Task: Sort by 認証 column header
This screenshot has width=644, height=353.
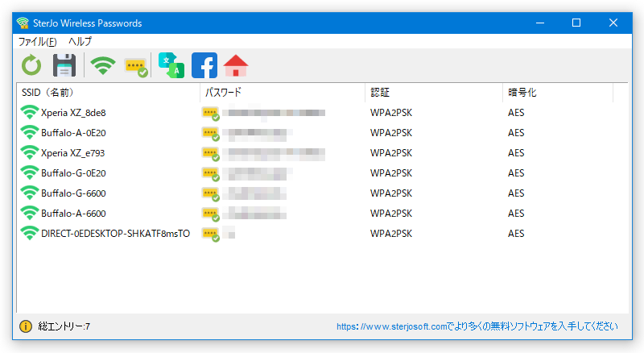Action: pyautogui.click(x=434, y=93)
